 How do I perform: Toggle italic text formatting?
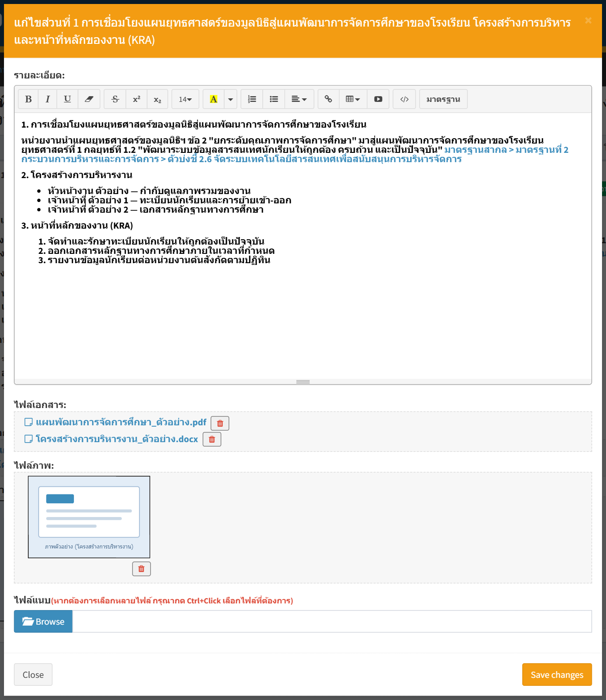point(48,99)
